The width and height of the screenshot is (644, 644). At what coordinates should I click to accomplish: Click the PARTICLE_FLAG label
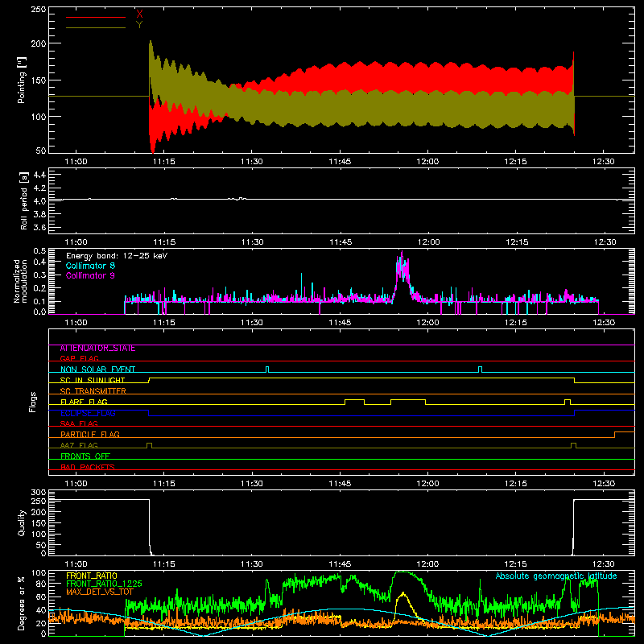(x=90, y=434)
